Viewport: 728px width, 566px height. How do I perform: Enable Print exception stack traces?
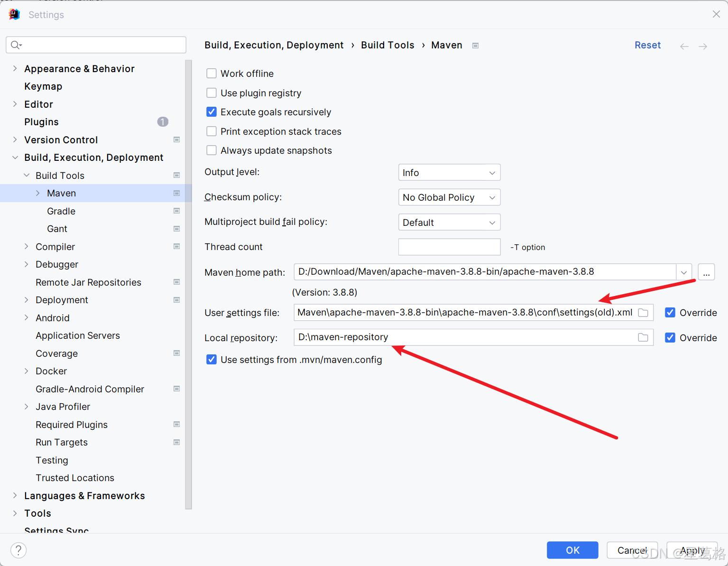pyautogui.click(x=212, y=131)
